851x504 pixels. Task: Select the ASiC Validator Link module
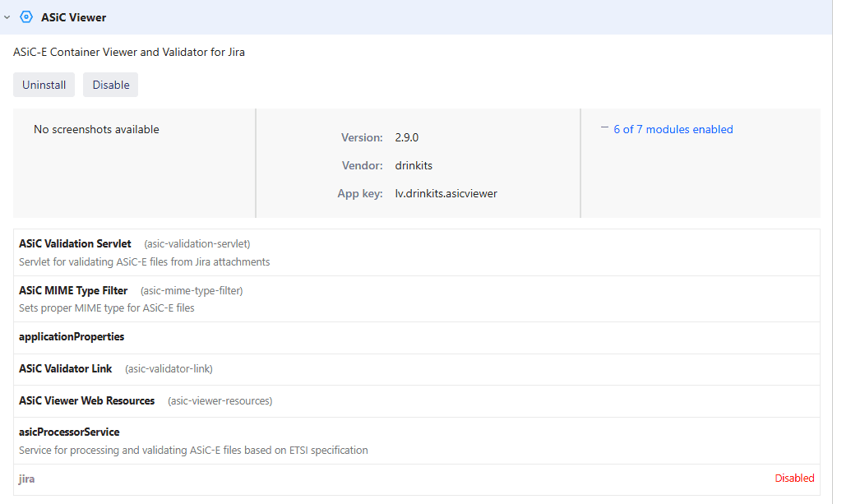(x=66, y=369)
